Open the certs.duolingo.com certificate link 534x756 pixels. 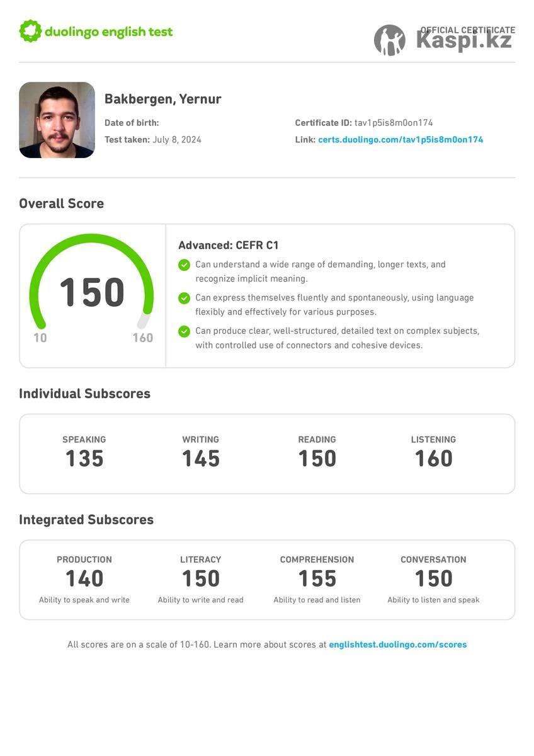(401, 140)
